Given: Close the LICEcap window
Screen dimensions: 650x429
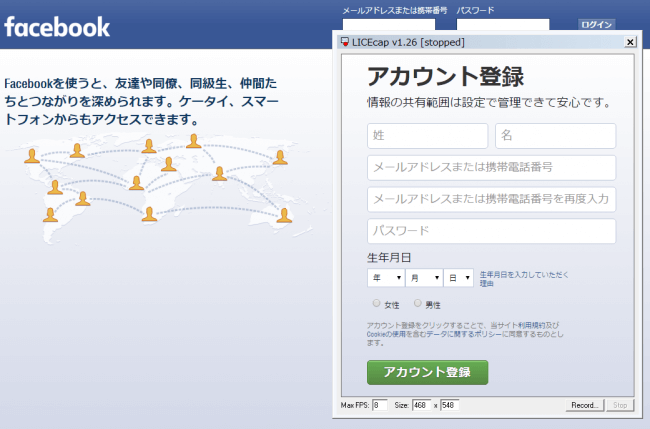Looking at the screenshot, I should pos(630,42).
